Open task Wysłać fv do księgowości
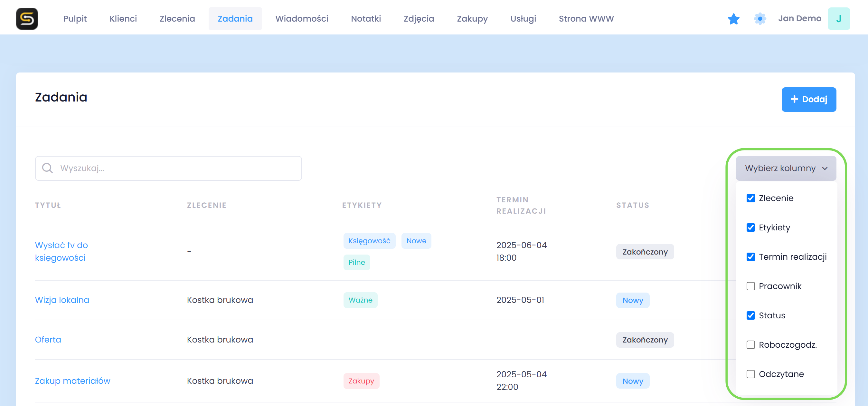Screen dimensions: 868x406 (x=61, y=251)
